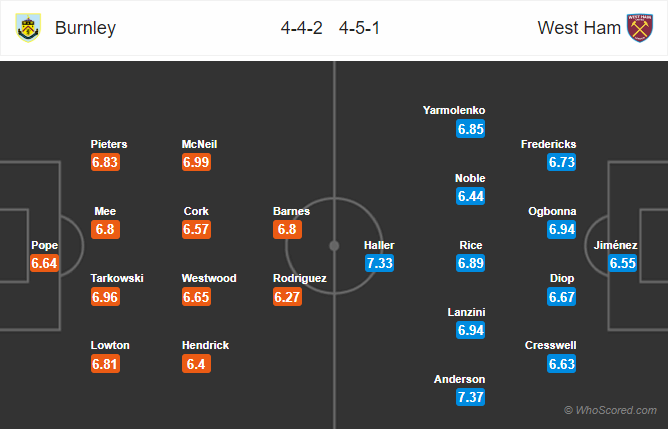This screenshot has width=669, height=429.
Task: Select Haller's 7.33 rating badge
Action: coord(379,263)
